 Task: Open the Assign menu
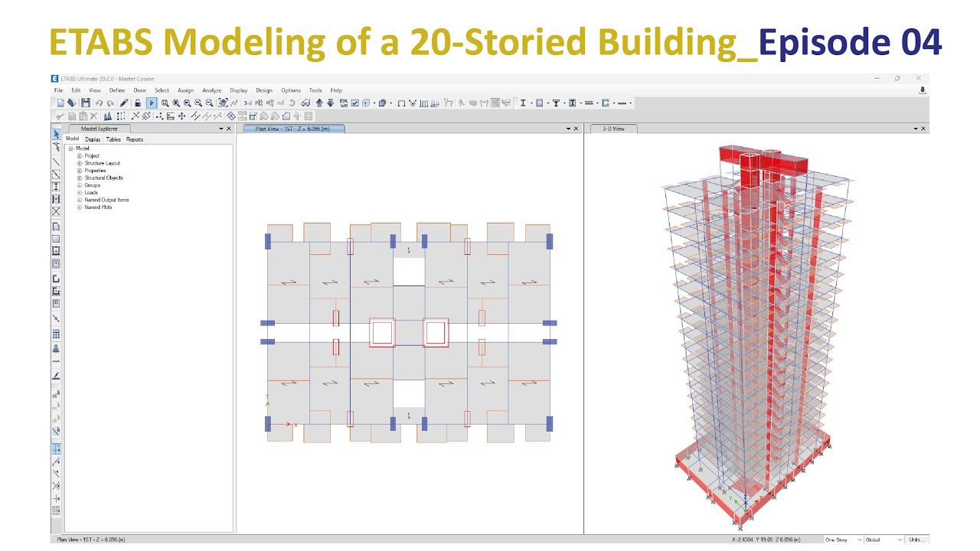(x=185, y=90)
